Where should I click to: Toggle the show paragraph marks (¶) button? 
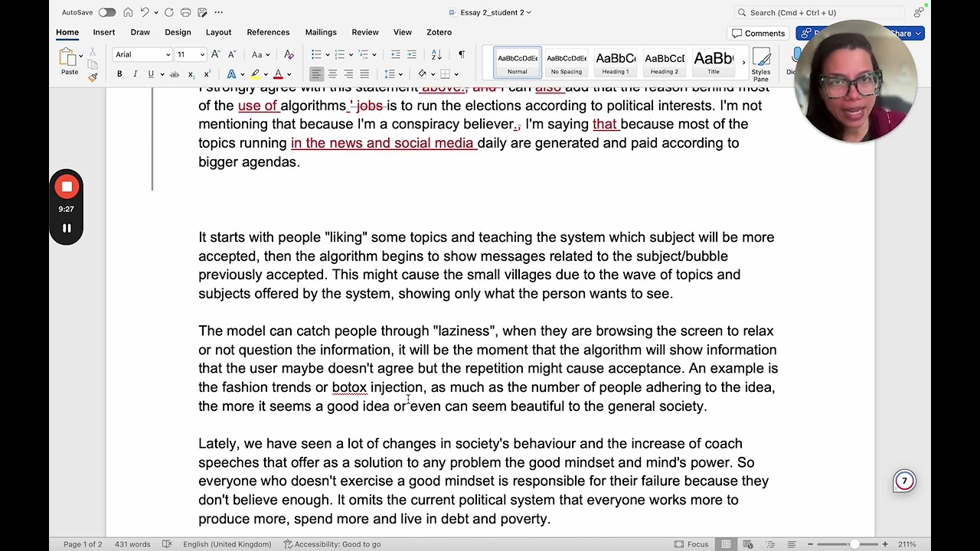click(x=461, y=54)
